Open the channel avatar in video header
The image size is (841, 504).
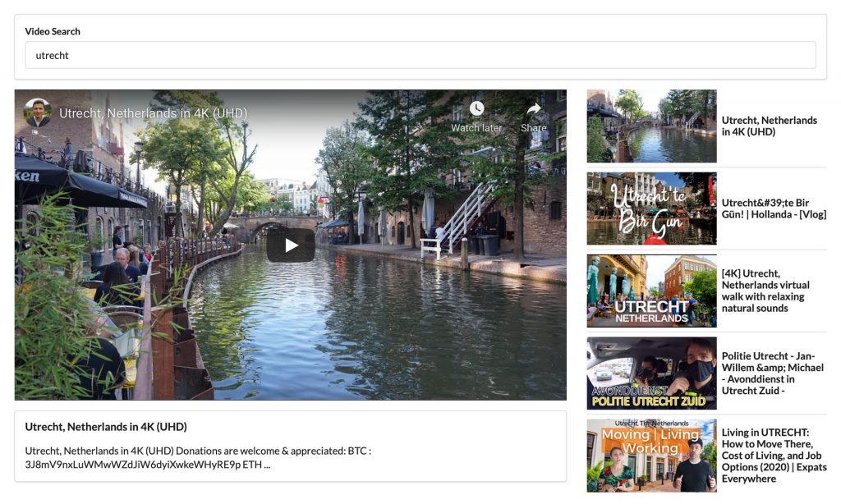pyautogui.click(x=38, y=113)
